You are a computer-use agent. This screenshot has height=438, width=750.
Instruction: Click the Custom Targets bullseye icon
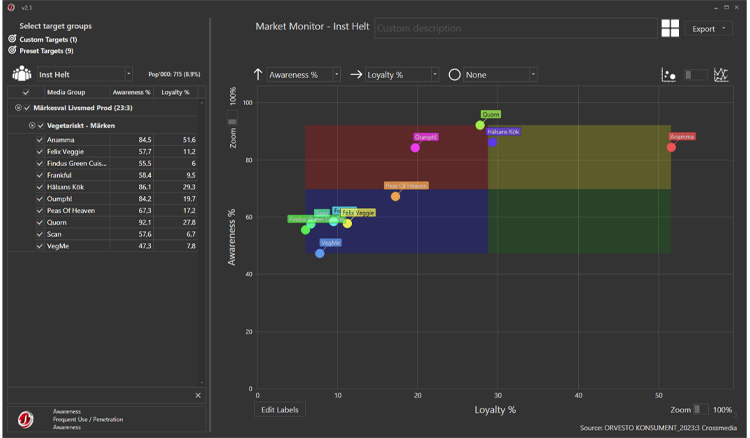(12, 39)
